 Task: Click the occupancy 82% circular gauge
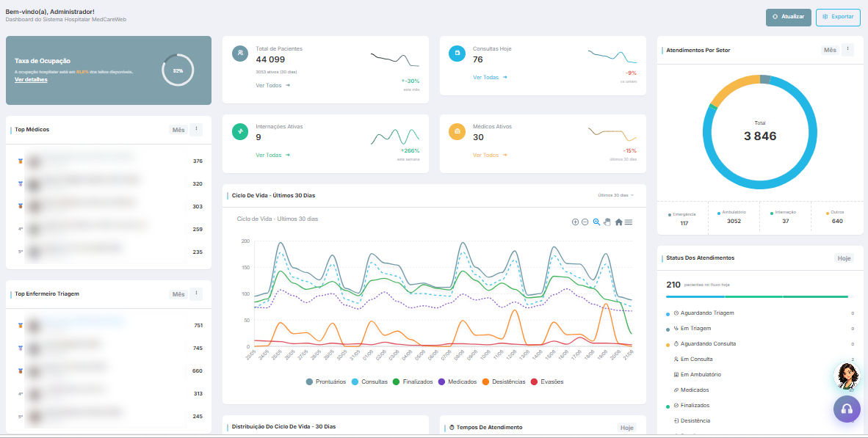pos(178,70)
